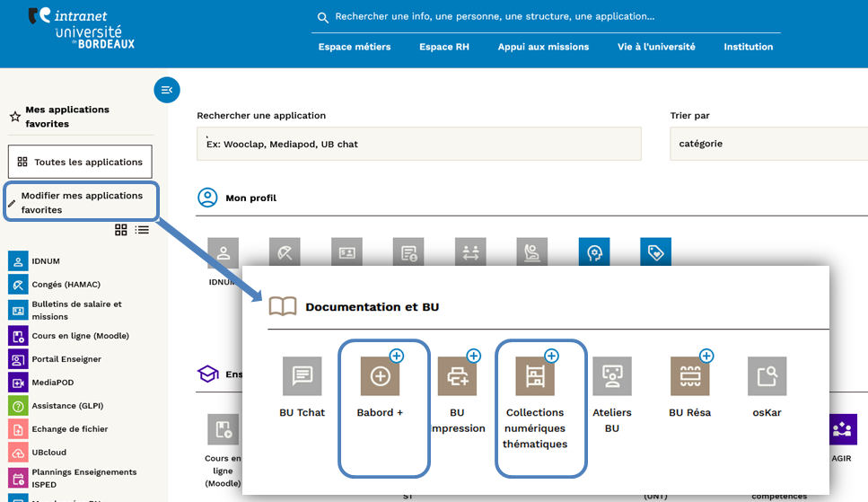Image resolution: width=868 pixels, height=502 pixels.
Task: Open the Trier par catégorie dropdown
Action: 767,144
